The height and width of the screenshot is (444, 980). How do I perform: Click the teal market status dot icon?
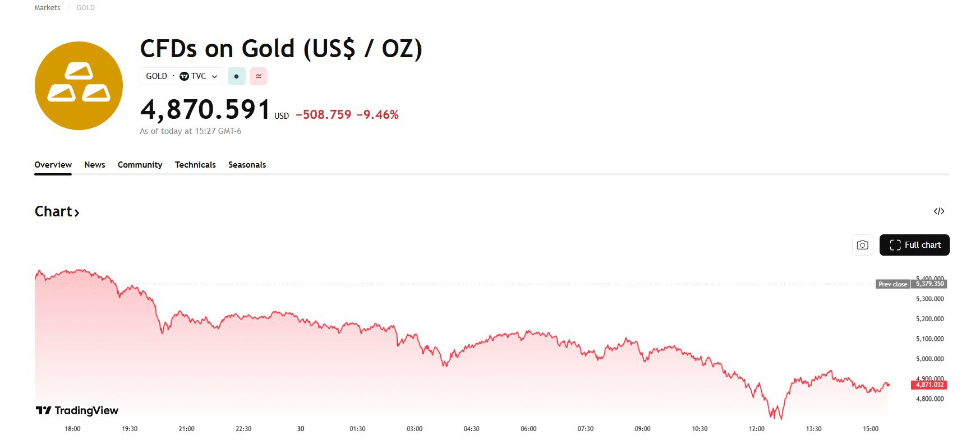point(236,76)
